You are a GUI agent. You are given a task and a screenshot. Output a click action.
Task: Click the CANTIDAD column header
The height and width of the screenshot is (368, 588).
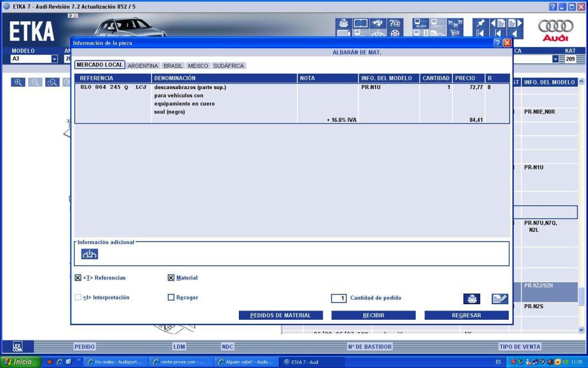coord(436,78)
